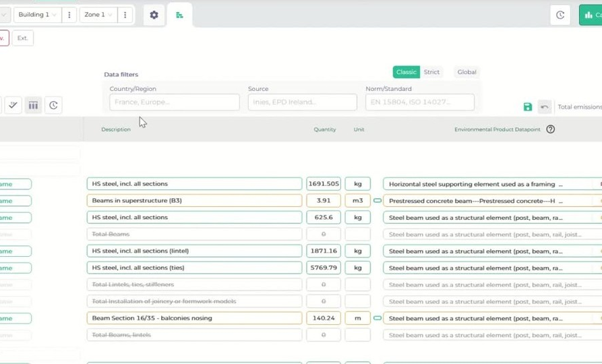602x364 pixels.
Task: Open the Building 1 dropdown
Action: pos(37,15)
